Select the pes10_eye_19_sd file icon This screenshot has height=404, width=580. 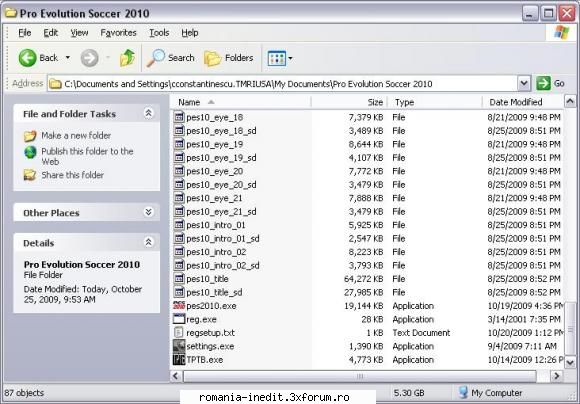pos(179,157)
